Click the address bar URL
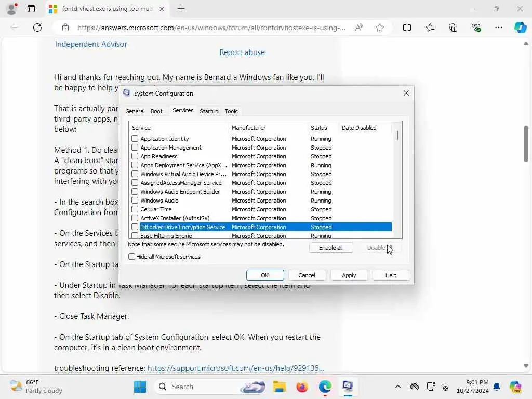 (211, 28)
